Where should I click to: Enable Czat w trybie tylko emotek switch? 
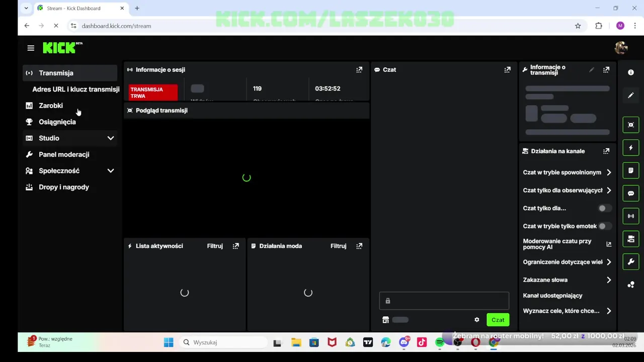coord(604,226)
